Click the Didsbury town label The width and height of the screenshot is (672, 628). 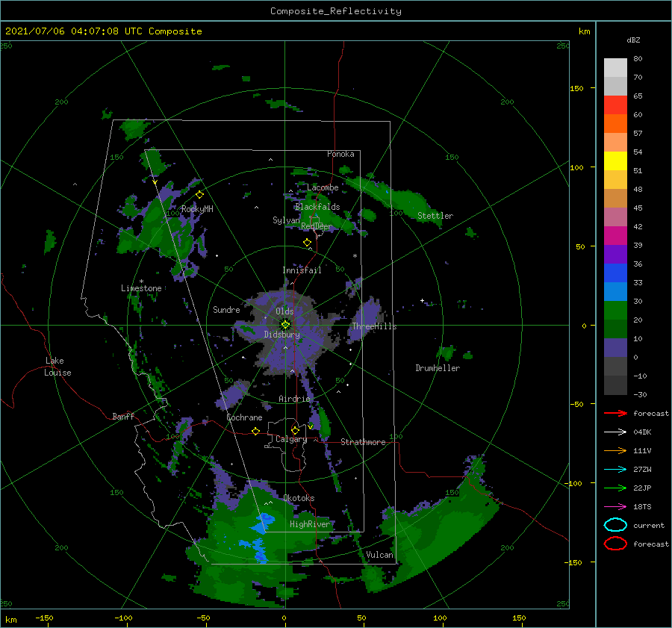[281, 335]
